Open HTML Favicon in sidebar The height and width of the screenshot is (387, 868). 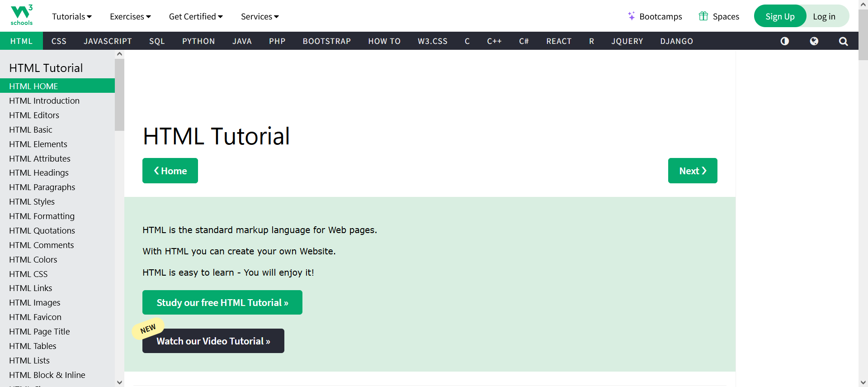point(57,317)
